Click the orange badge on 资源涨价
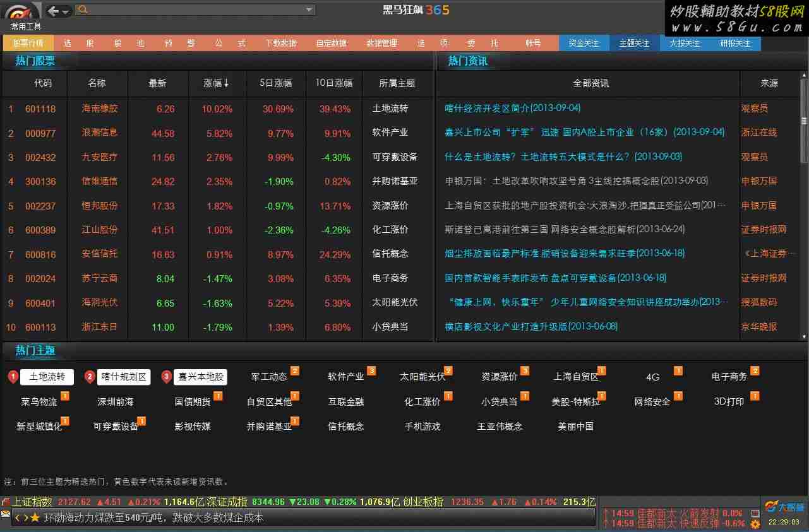 [x=525, y=371]
